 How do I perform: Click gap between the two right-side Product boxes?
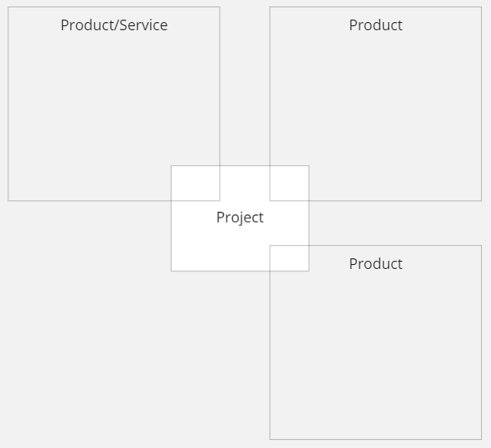[x=392, y=223]
